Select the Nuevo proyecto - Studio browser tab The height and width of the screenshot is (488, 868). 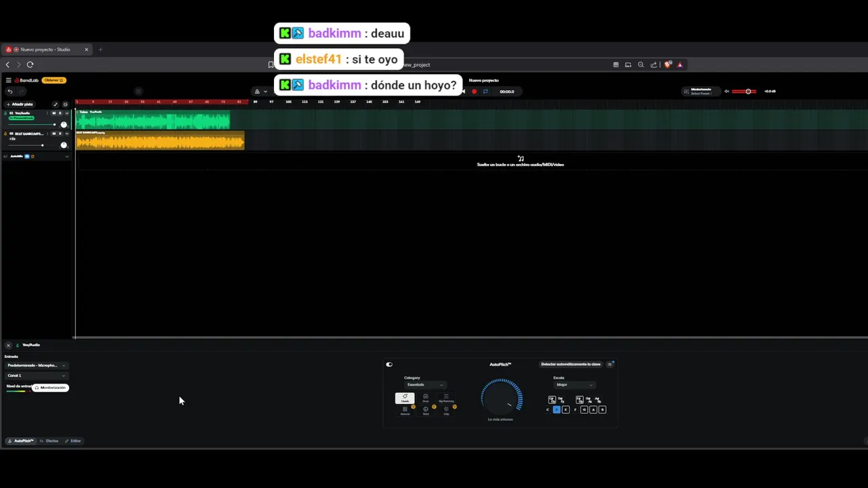click(47, 49)
